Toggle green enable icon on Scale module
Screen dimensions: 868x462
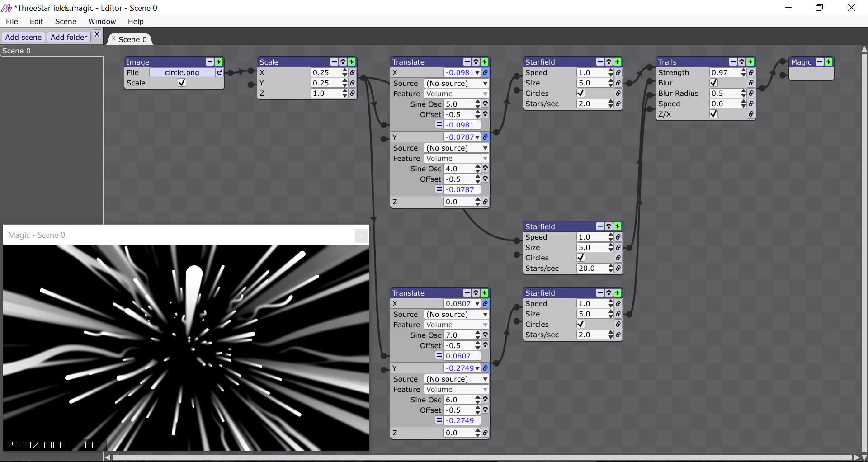tap(351, 62)
